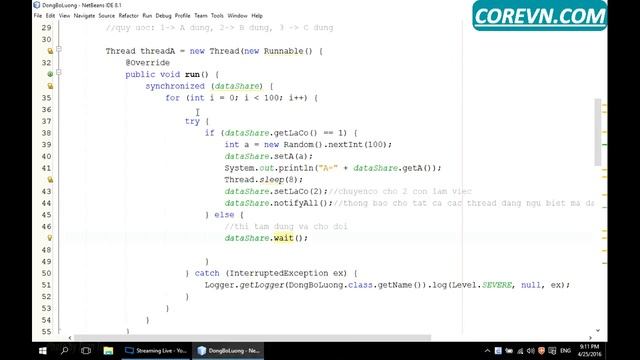
Task: Open the taskbar clock showing 9:11 PM
Action: tap(590, 351)
